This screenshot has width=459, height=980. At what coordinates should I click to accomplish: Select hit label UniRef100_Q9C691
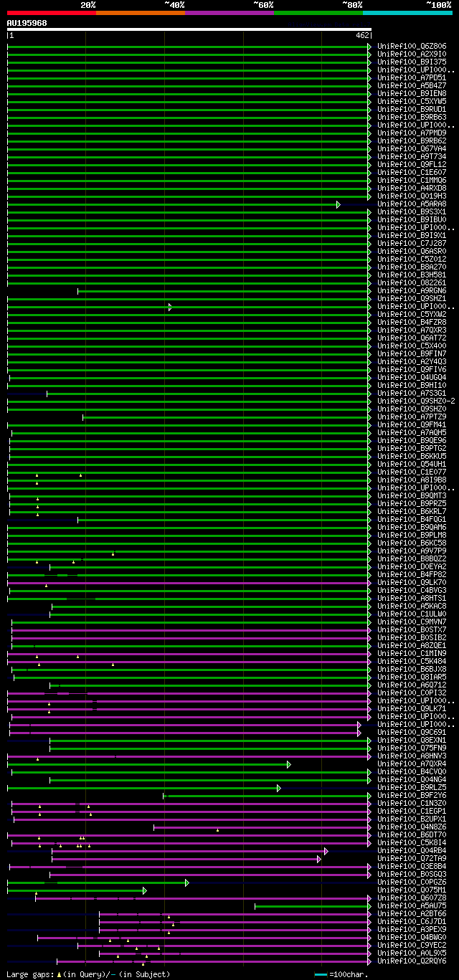point(412,732)
